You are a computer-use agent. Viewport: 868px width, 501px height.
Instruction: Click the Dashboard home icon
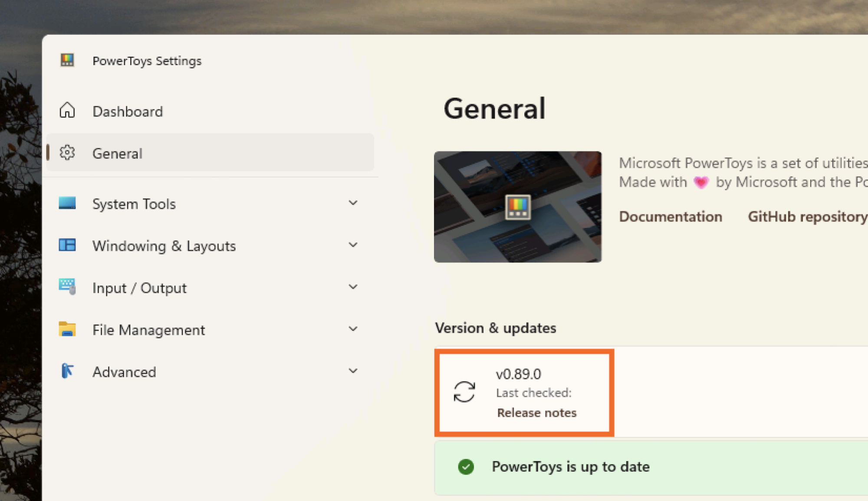click(x=67, y=111)
